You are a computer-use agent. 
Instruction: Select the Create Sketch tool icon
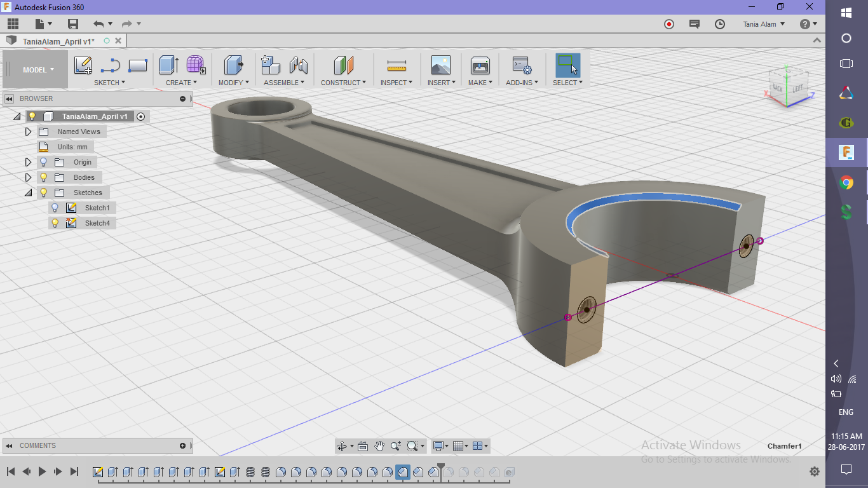point(83,65)
